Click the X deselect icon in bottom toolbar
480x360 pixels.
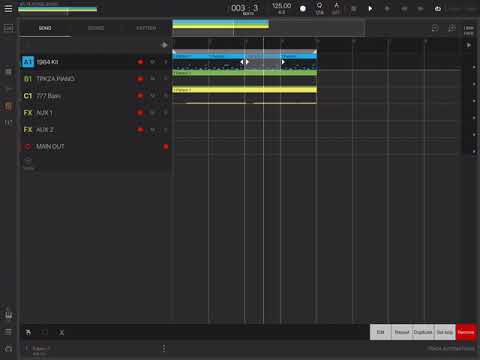(x=61, y=332)
